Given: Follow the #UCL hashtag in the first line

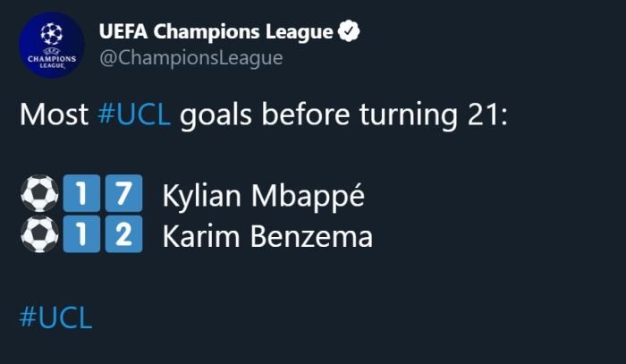Looking at the screenshot, I should click(134, 114).
